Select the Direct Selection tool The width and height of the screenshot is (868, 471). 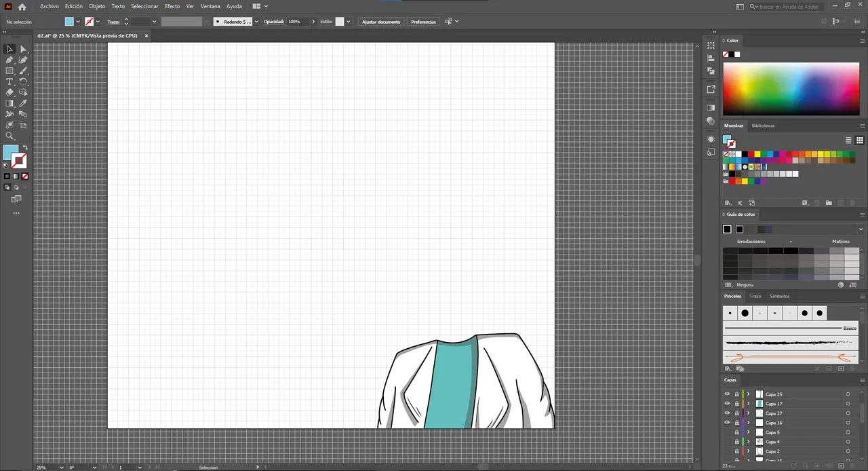click(x=23, y=49)
